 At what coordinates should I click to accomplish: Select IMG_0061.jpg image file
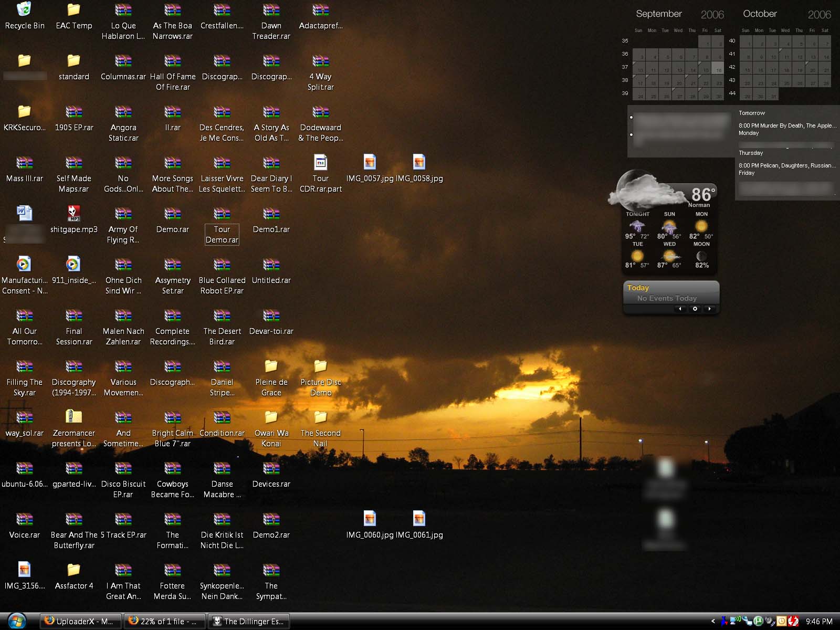pyautogui.click(x=419, y=526)
